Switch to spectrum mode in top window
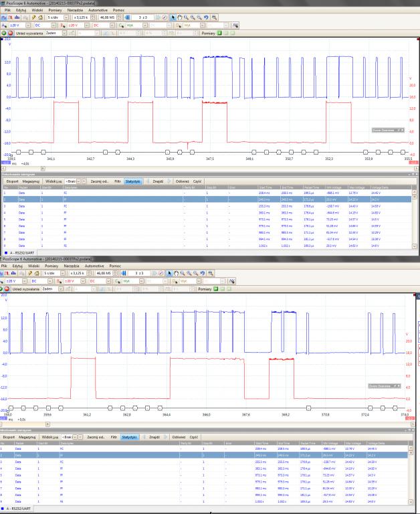Viewport: 420px width, 514px height. (17, 17)
